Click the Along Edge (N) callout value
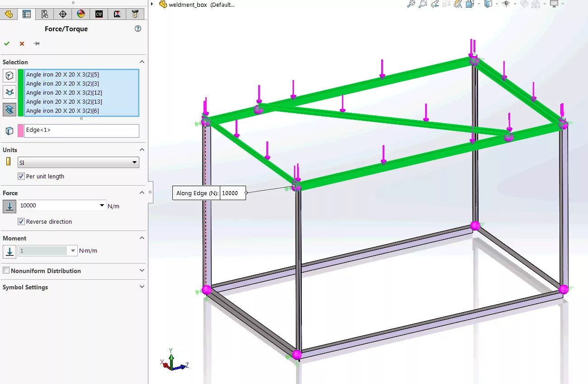Screen dimensions: 588x384 pos(232,193)
